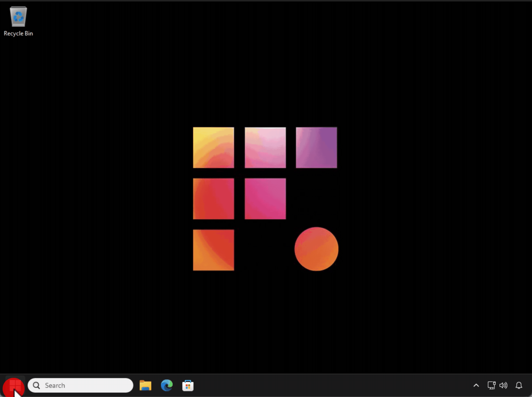Launch Microsoft Edge
The width and height of the screenshot is (532, 397).
tap(167, 385)
